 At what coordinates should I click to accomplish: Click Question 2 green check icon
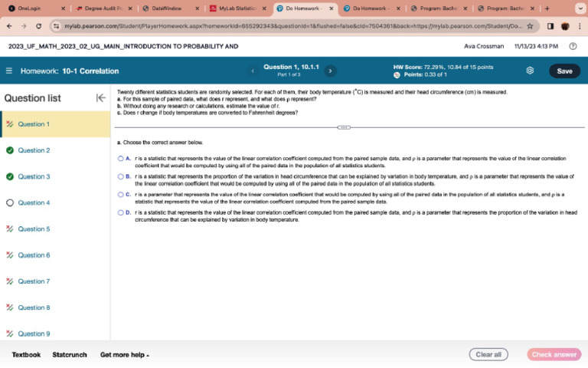10,150
